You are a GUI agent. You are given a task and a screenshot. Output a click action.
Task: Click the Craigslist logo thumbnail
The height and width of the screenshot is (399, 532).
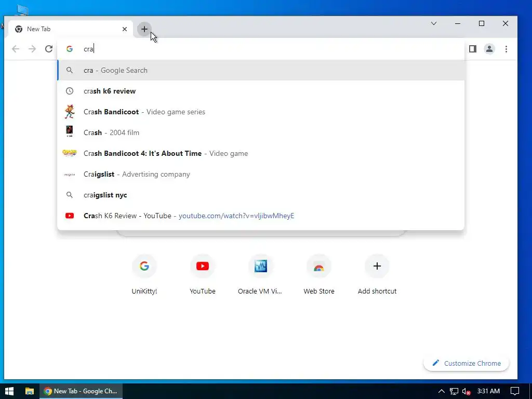point(70,175)
